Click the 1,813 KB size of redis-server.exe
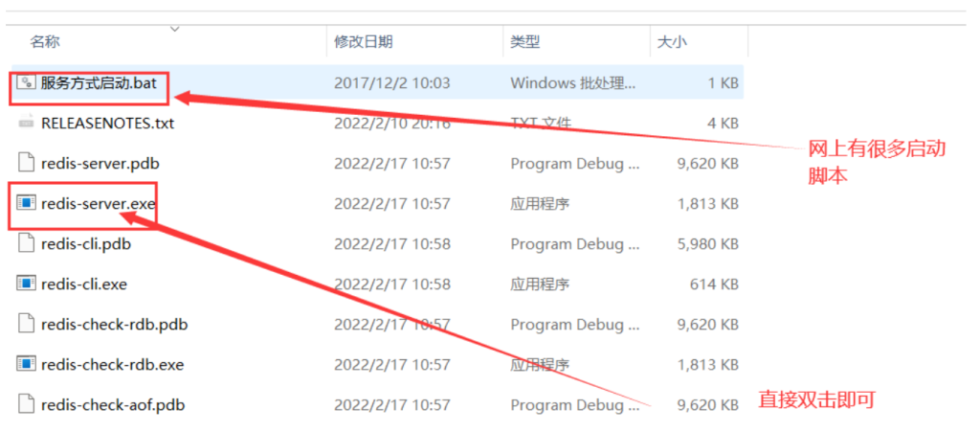 [x=708, y=203]
